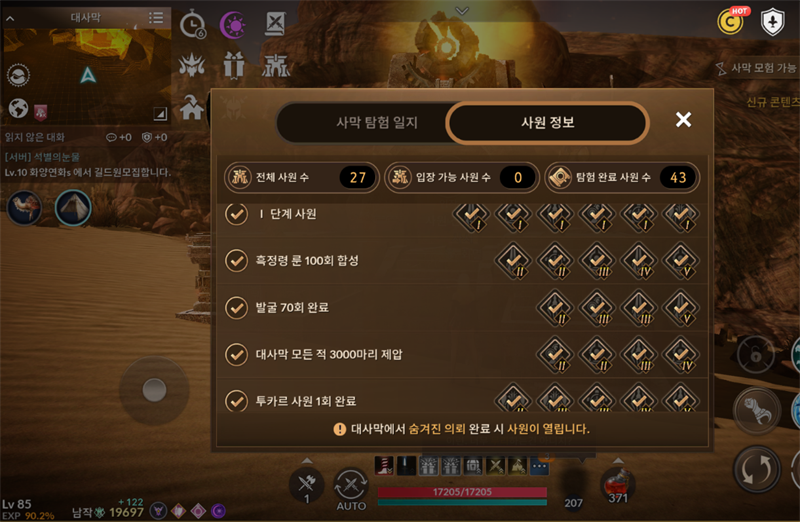Select the 사원 정보 tab
Screen dimensions: 800x522
[547, 122]
